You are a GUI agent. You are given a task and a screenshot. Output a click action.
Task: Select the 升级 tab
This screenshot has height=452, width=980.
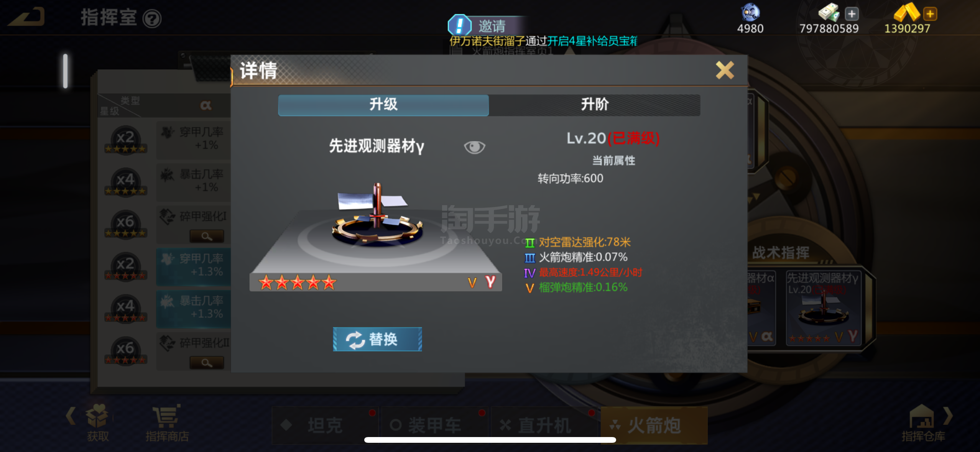point(383,105)
